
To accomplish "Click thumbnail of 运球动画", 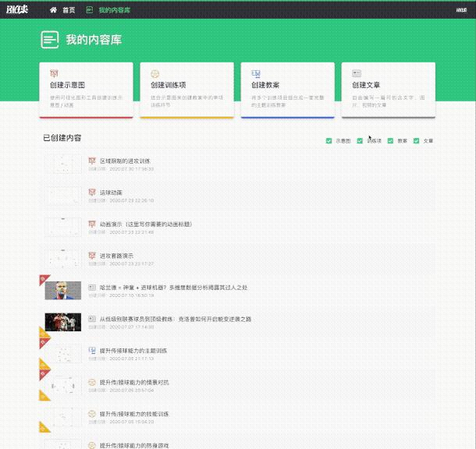I will click(63, 196).
